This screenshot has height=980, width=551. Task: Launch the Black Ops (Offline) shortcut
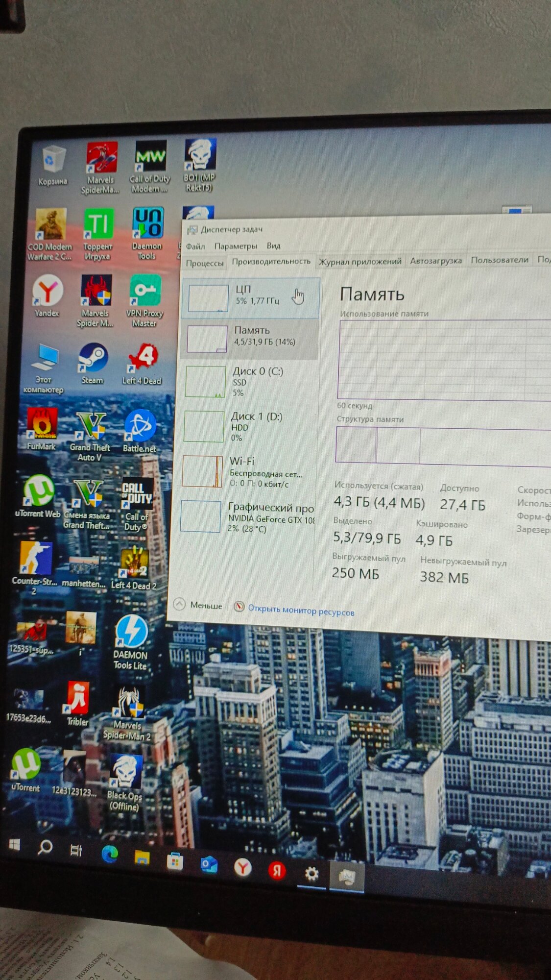coord(125,784)
